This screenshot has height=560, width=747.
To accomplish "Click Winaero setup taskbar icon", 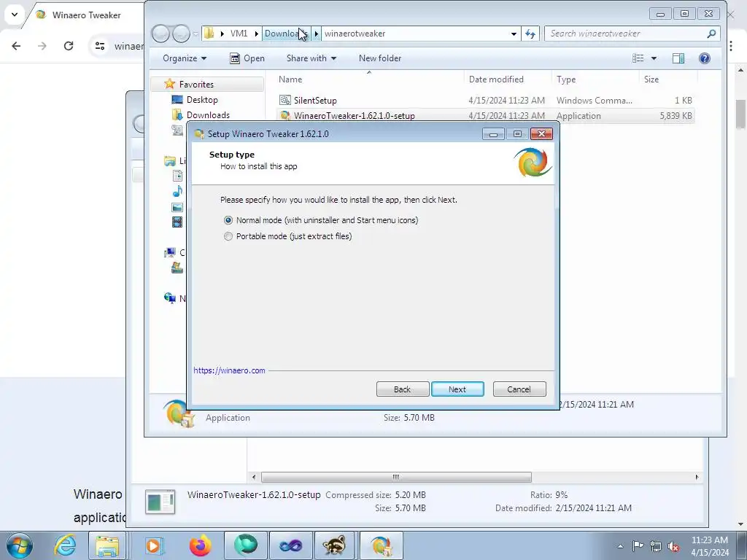I will [x=381, y=545].
